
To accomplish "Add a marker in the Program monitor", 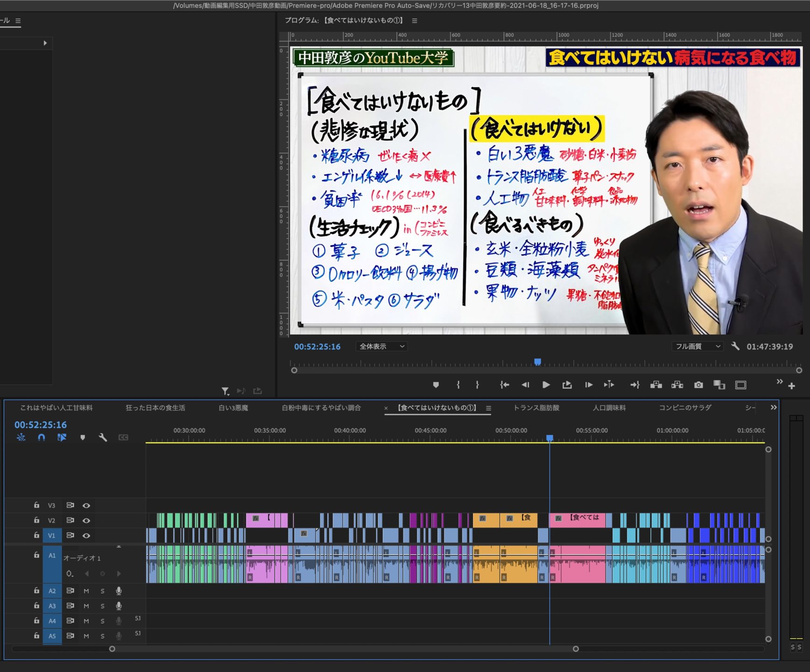I will 436,385.
